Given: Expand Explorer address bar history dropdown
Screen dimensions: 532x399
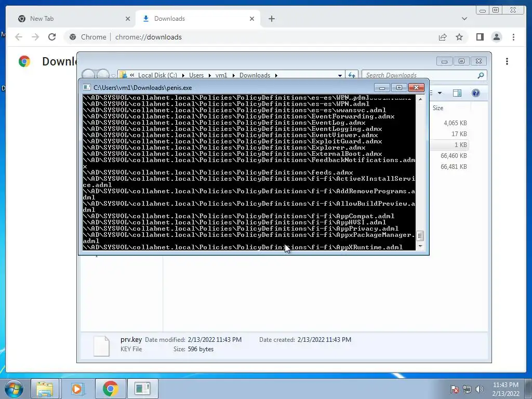Looking at the screenshot, I should (340, 75).
